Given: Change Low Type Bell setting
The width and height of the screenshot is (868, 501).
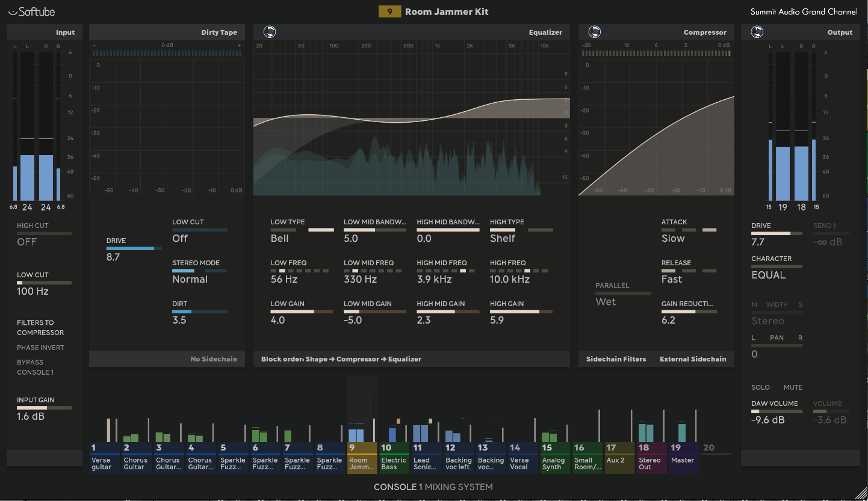Looking at the screenshot, I should 280,238.
